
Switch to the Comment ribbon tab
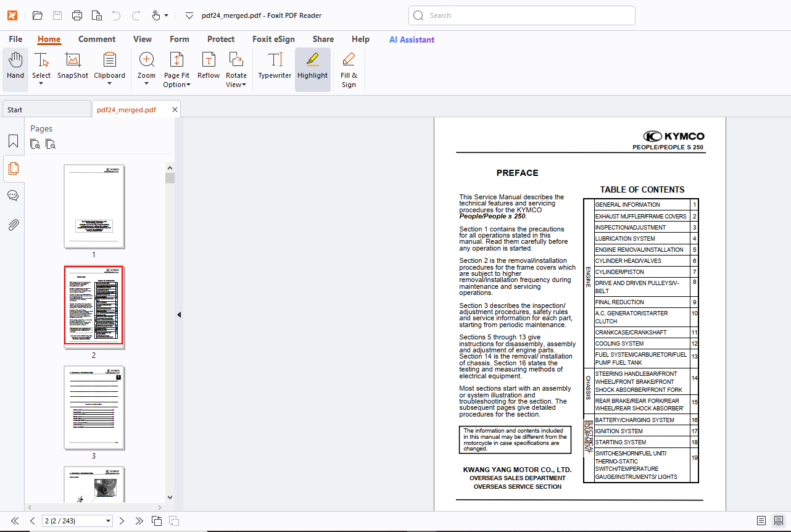[97, 39]
